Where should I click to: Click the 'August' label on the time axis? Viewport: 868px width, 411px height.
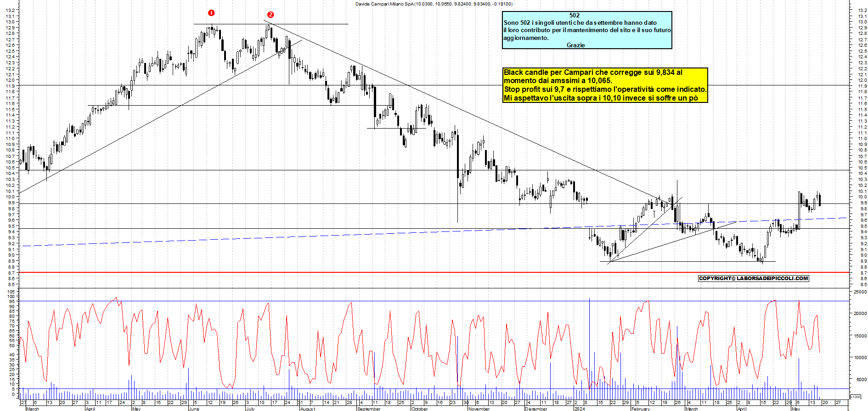tap(308, 409)
